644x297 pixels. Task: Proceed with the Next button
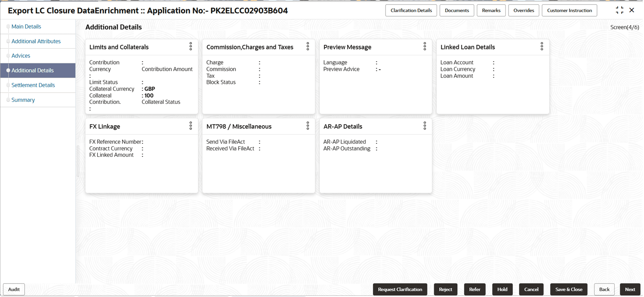[x=630, y=289]
